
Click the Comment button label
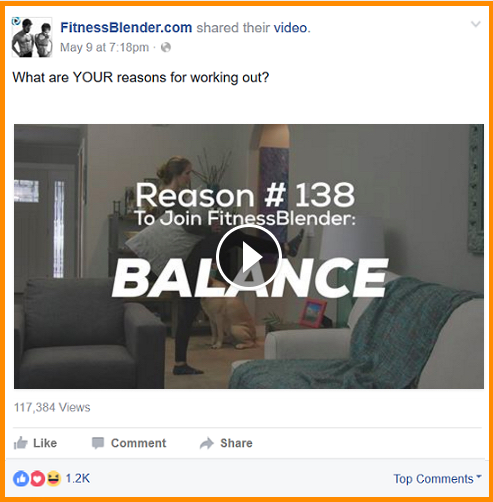pos(138,443)
